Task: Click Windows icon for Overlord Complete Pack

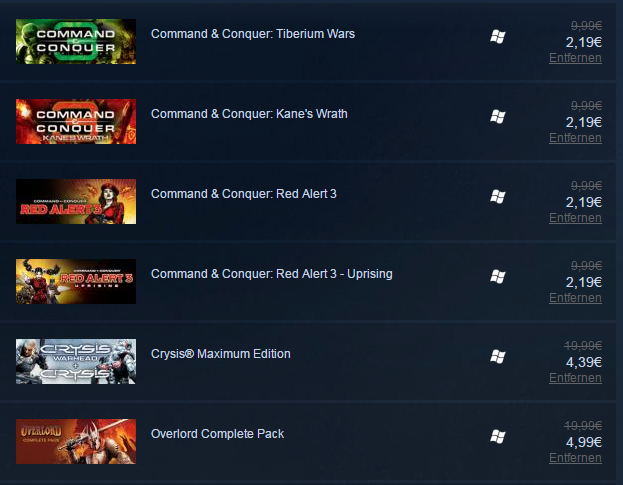Action: [x=497, y=437]
